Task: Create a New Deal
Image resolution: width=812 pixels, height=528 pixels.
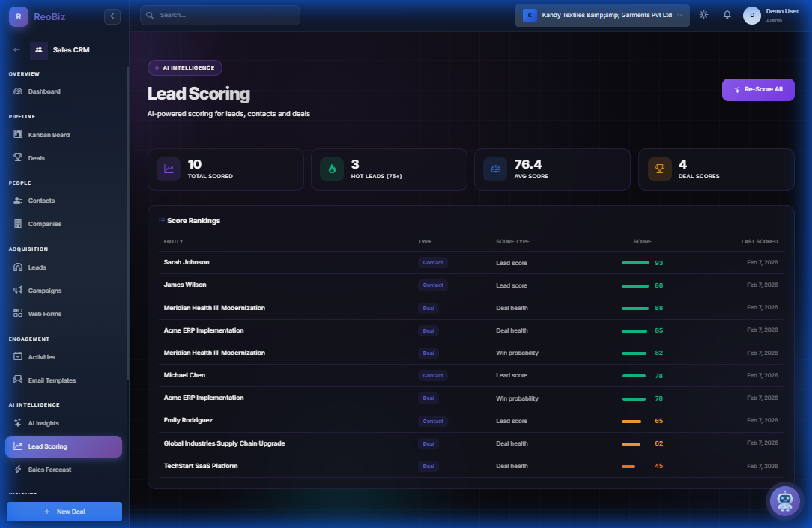Action: 64,511
